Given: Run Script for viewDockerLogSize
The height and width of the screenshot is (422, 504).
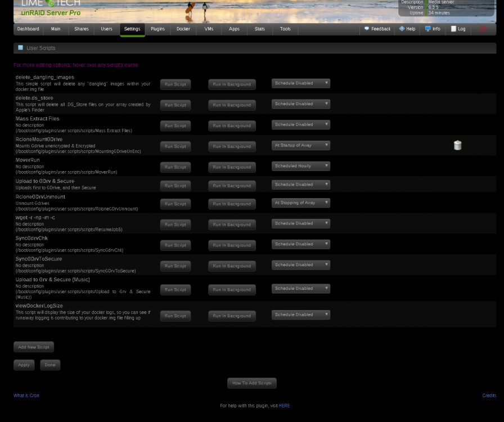Looking at the screenshot, I should (x=175, y=316).
